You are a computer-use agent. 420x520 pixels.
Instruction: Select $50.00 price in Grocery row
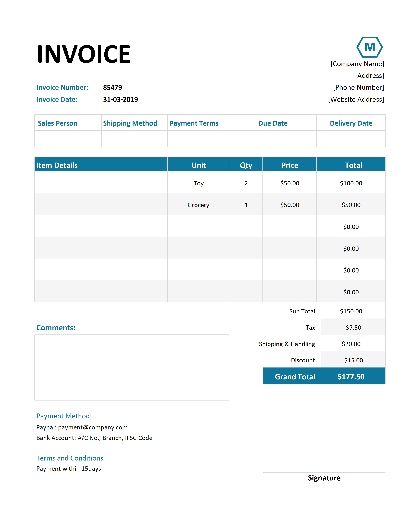pyautogui.click(x=290, y=204)
